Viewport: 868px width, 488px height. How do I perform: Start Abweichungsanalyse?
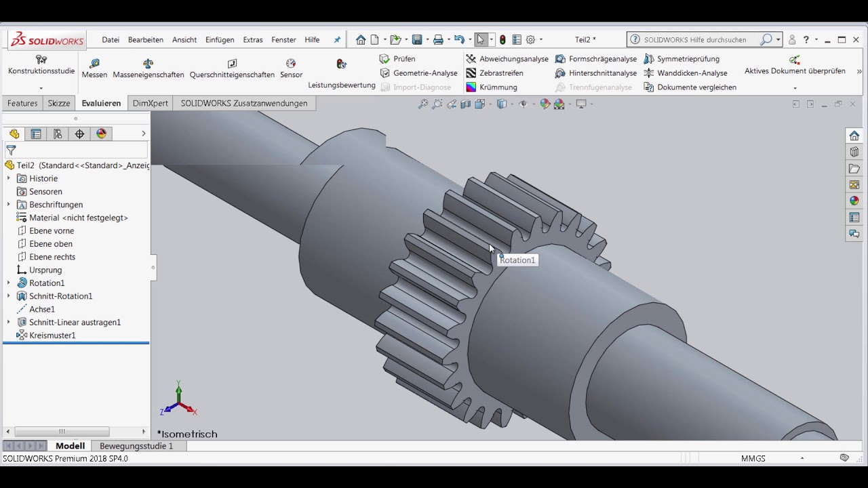(x=507, y=59)
